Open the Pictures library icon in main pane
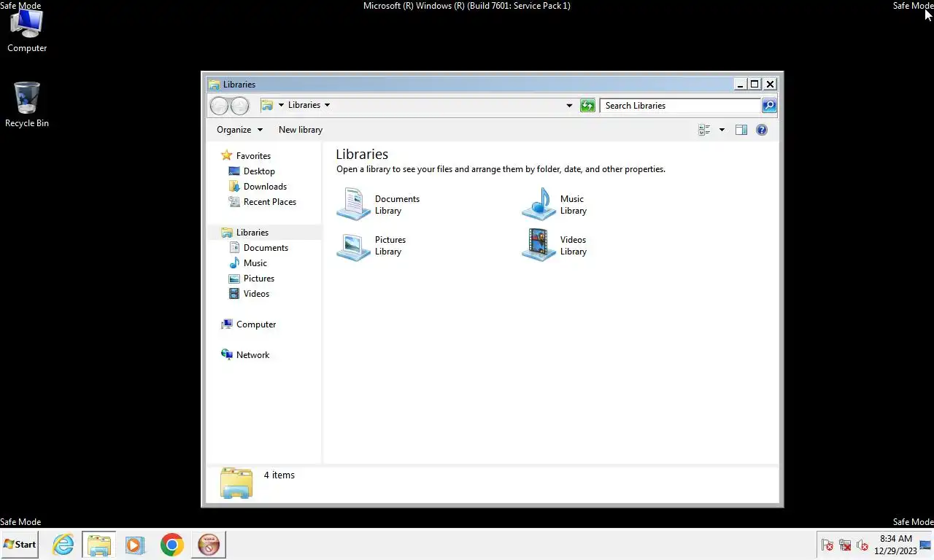This screenshot has height=560, width=934. [x=354, y=245]
